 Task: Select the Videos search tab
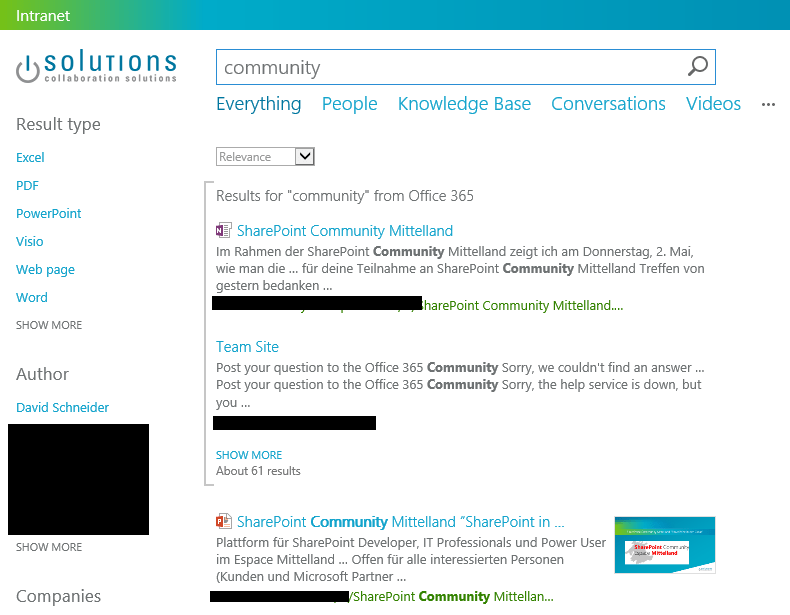click(x=713, y=104)
